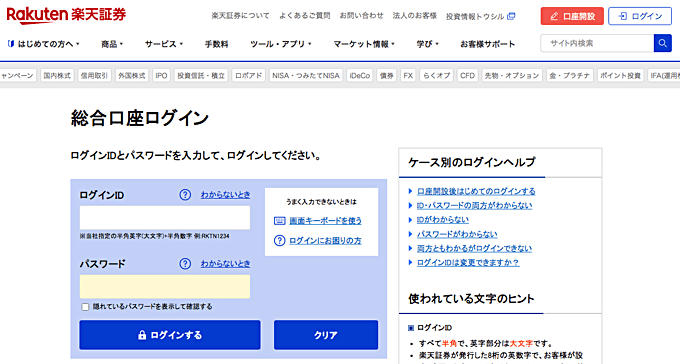Open the 手数料 menu item

(x=216, y=44)
